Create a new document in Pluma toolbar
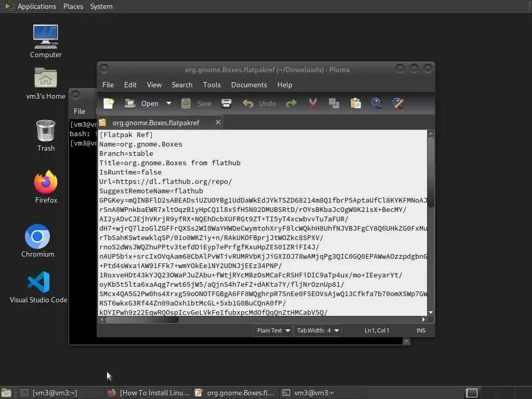This screenshot has width=532, height=399. coord(109,103)
